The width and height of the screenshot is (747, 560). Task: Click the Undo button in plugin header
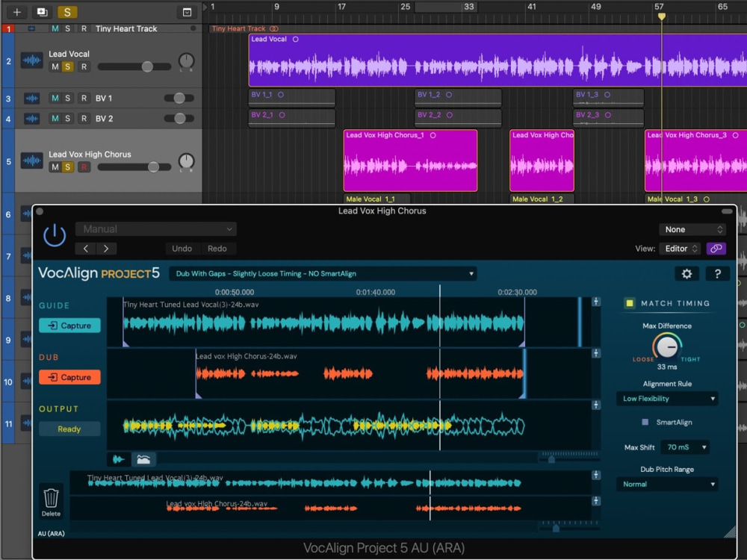click(182, 249)
